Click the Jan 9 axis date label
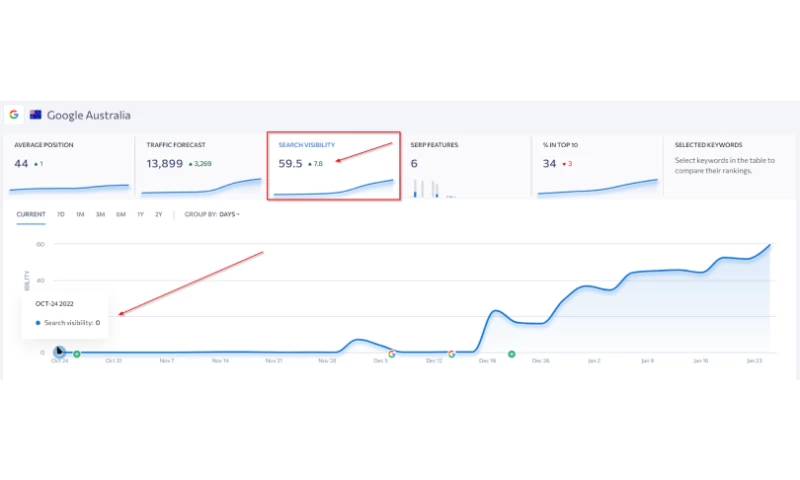This screenshot has height=480, width=800. click(647, 361)
